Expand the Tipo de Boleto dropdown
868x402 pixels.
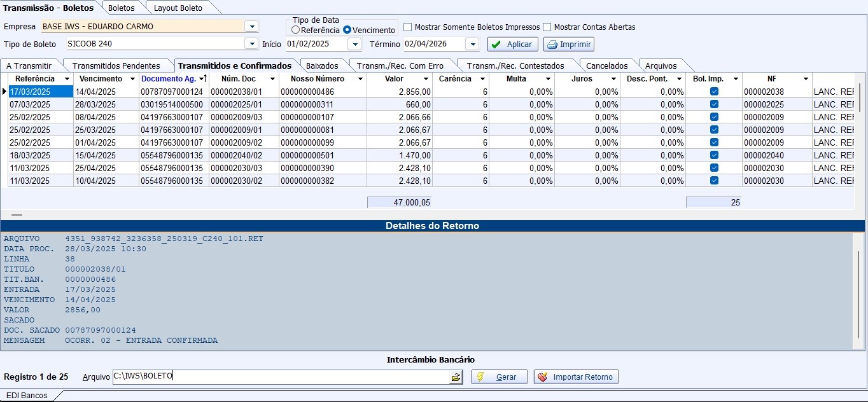tap(251, 44)
